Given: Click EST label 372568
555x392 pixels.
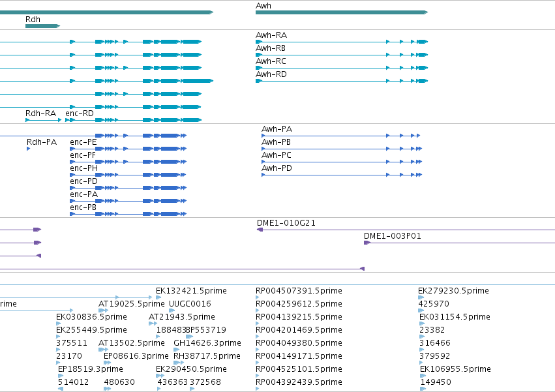Looking at the screenshot, I should pyautogui.click(x=205, y=382).
